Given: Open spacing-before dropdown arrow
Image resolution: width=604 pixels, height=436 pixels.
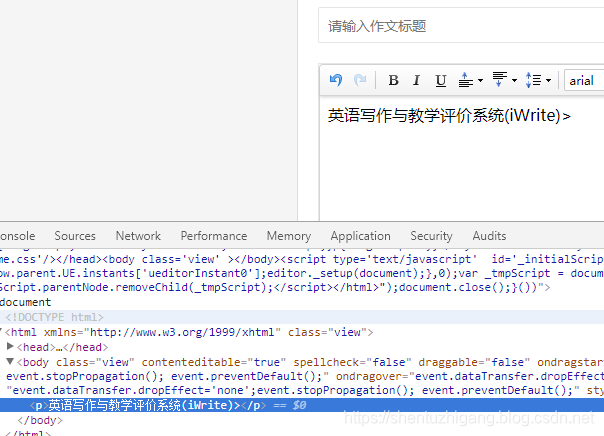Looking at the screenshot, I should point(480,80).
